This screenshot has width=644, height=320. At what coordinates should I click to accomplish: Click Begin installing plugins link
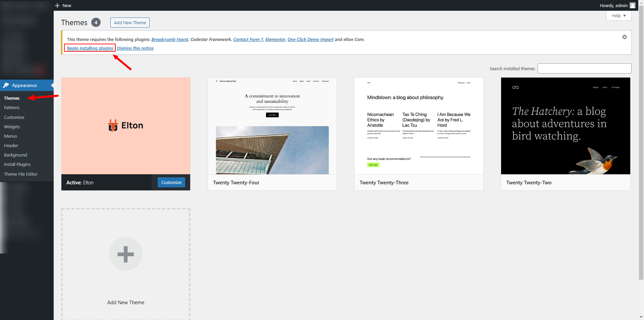point(90,48)
